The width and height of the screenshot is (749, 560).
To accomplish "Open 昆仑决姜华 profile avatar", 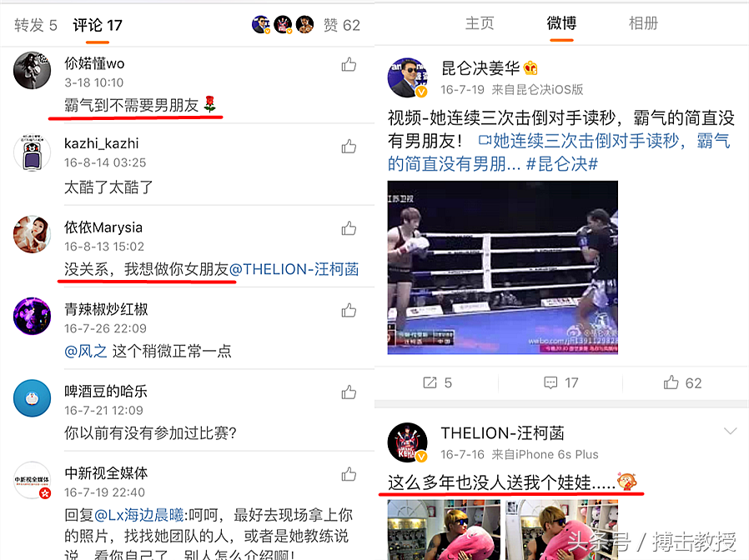I will pos(407,77).
